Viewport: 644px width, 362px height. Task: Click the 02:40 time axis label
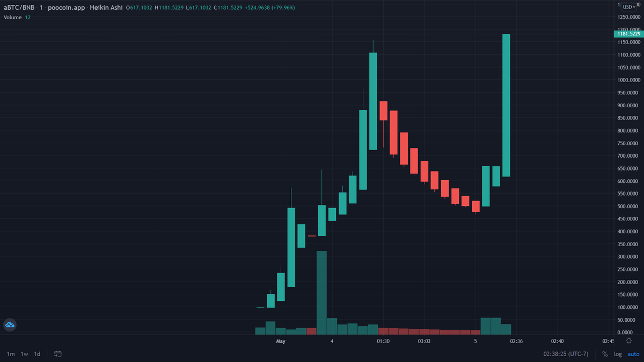[x=558, y=341]
